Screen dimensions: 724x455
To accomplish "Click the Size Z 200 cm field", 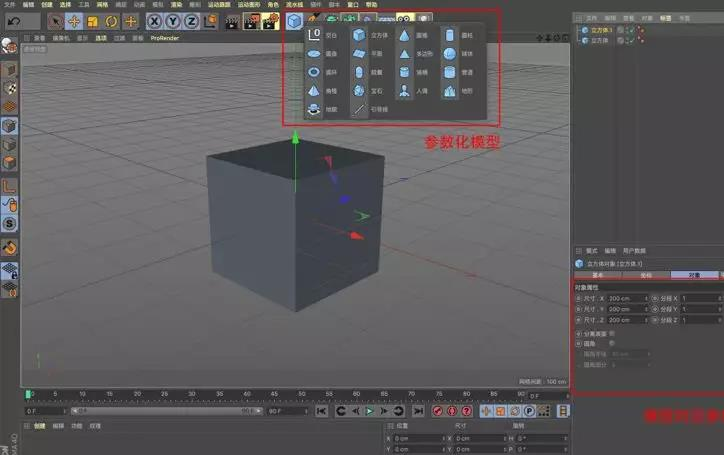I will coord(627,320).
